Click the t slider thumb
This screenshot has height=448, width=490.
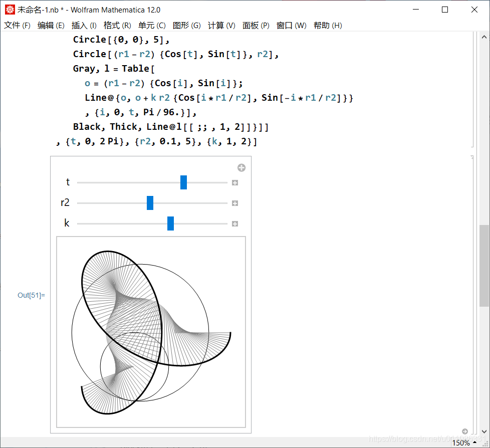(184, 182)
